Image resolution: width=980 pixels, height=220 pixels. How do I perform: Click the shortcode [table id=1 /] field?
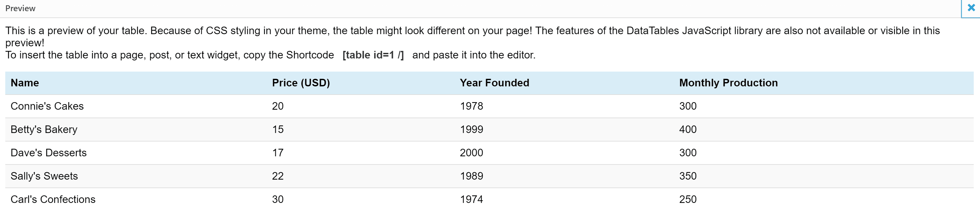tap(373, 55)
